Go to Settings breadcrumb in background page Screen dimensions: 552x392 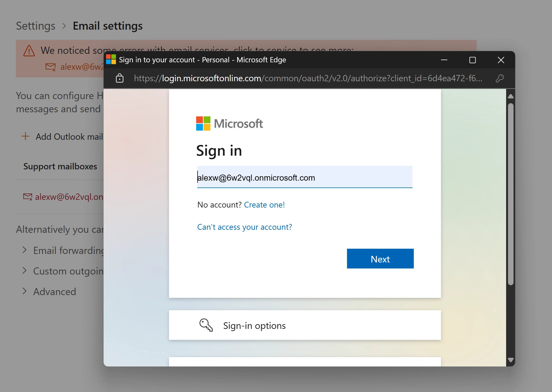[35, 26]
